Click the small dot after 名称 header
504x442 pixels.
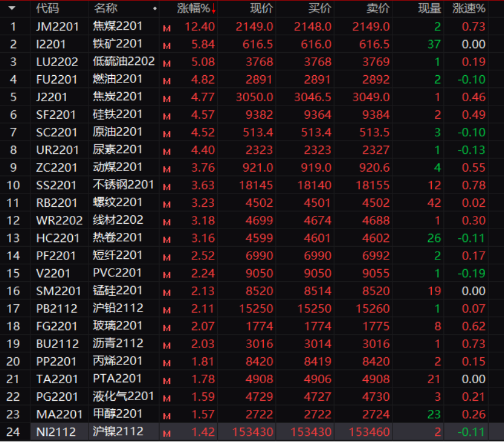click(155, 9)
